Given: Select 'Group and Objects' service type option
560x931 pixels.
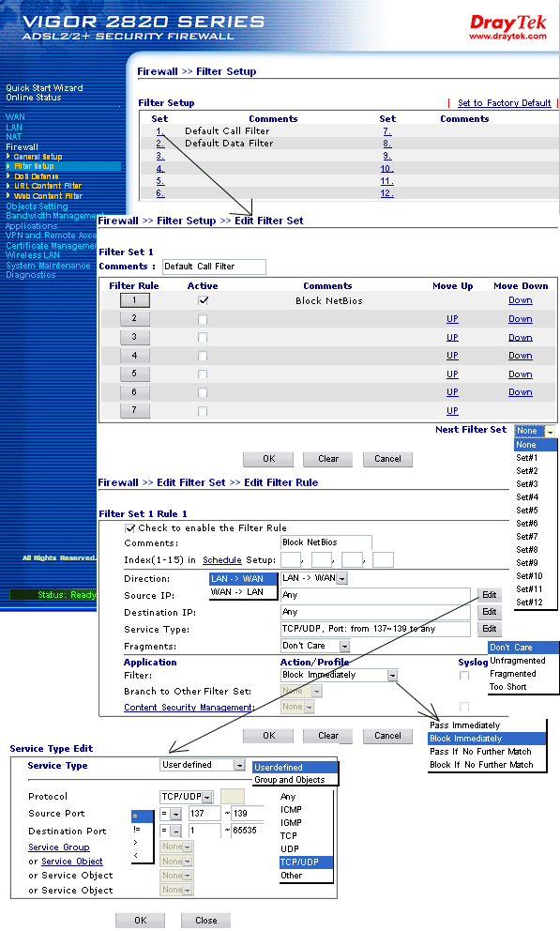Looking at the screenshot, I should point(290,780).
